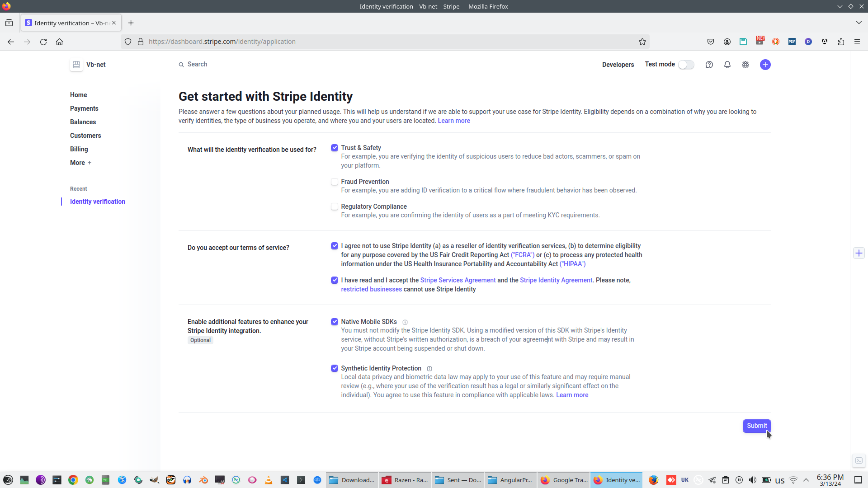Open the Firefox extensions puzzle icon
Image resolution: width=868 pixels, height=488 pixels.
[x=840, y=42]
